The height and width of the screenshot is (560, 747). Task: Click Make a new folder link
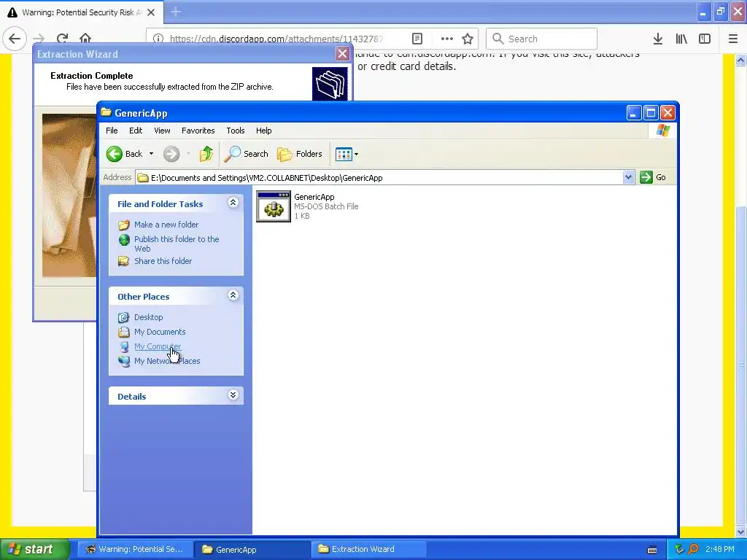(x=166, y=225)
